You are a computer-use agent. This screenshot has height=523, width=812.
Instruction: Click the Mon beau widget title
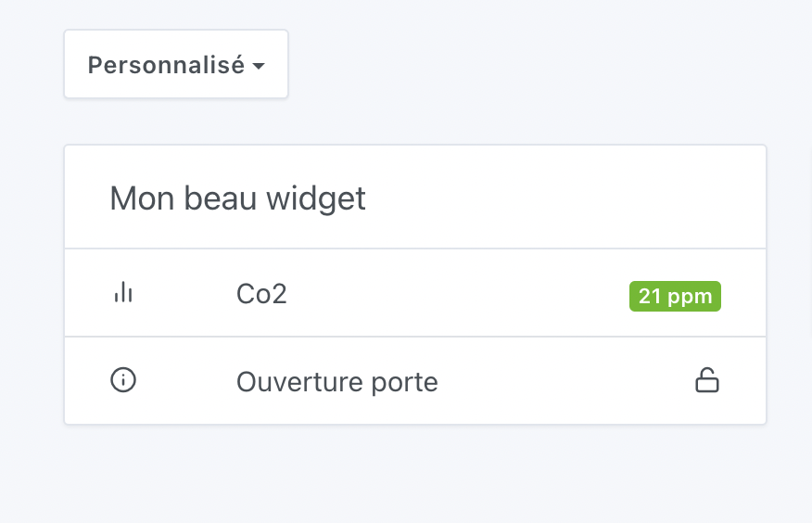[x=238, y=198]
